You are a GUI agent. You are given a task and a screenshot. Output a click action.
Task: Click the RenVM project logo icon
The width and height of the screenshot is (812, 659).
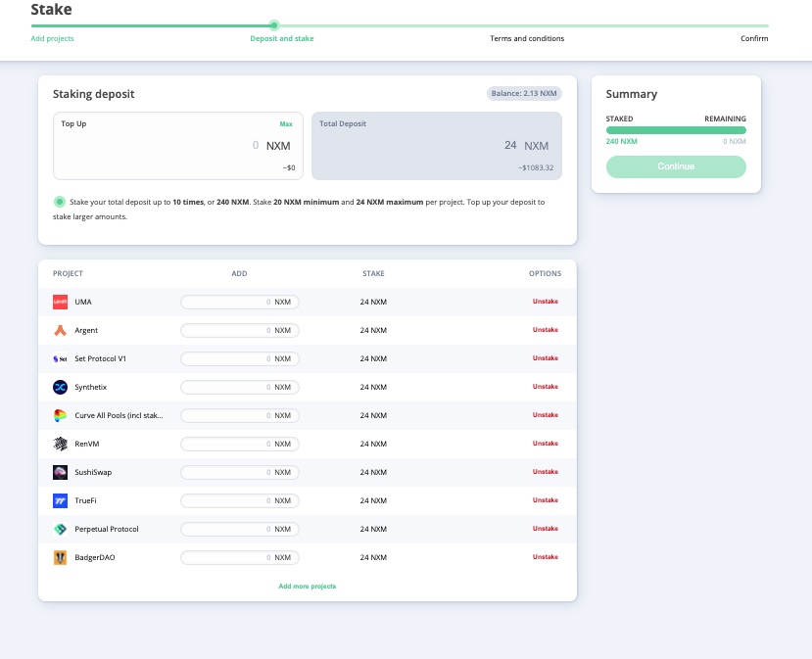pos(60,444)
